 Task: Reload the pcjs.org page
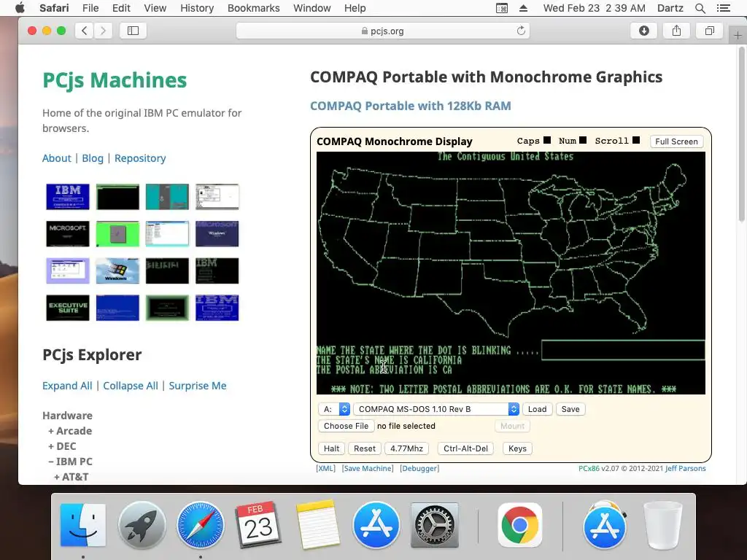tap(521, 31)
